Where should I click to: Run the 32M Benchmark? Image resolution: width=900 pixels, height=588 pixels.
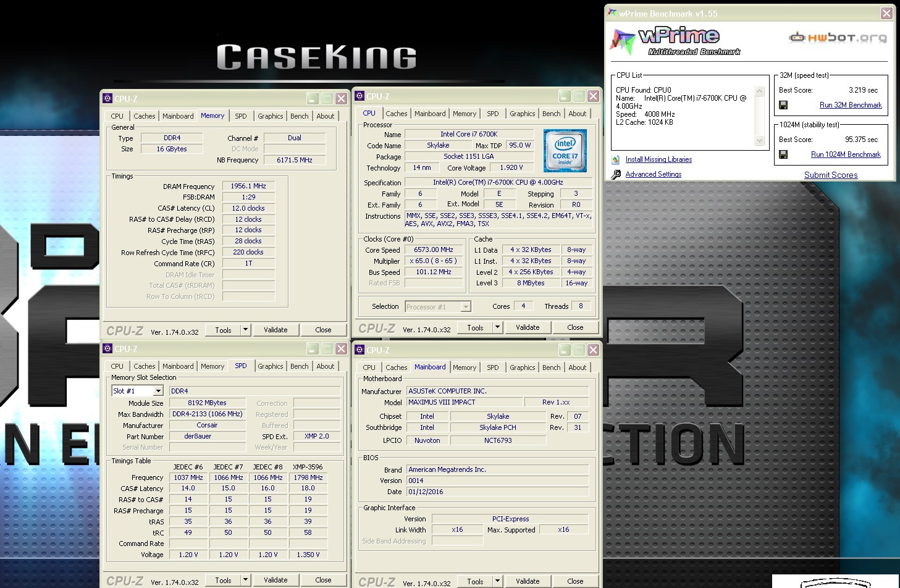[851, 105]
